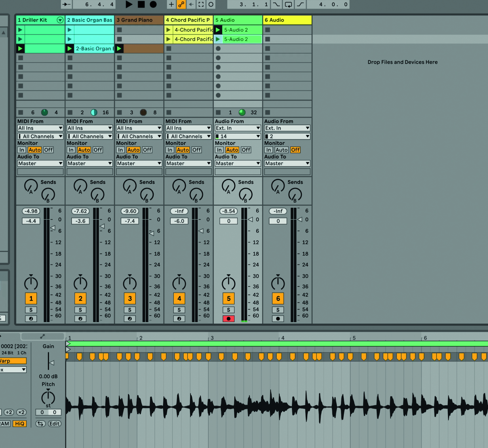This screenshot has width=488, height=448.
Task: Solo the Grand Piano track
Action: tap(130, 310)
